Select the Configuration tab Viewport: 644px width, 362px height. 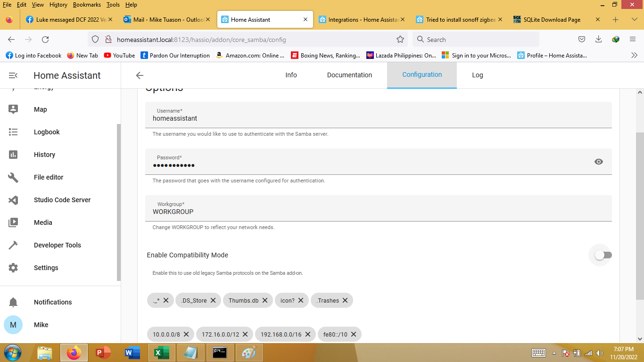tap(422, 75)
